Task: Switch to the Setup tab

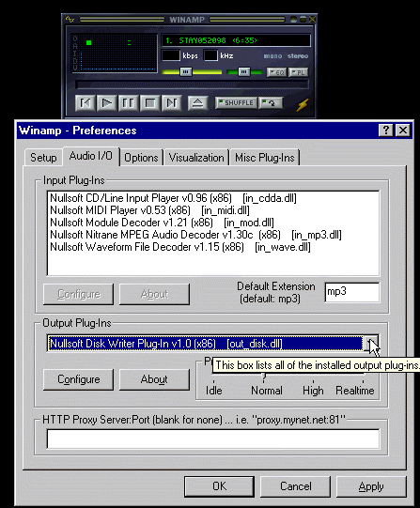Action: pos(43,158)
